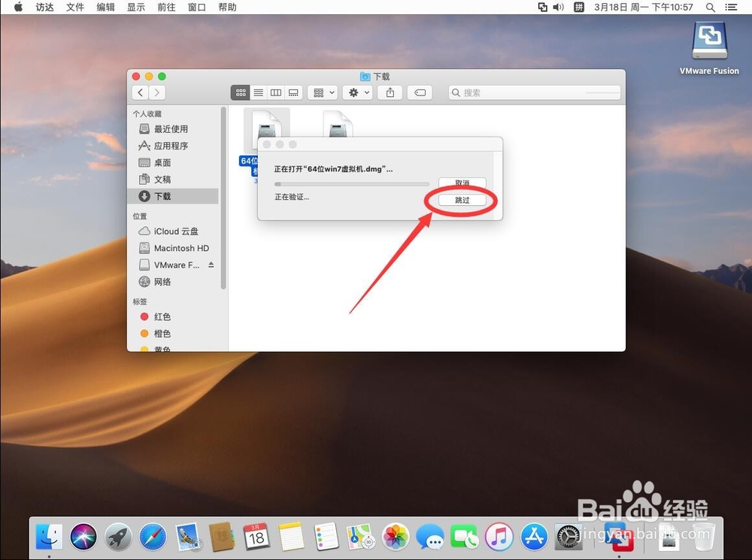Eject the VMware F... volume in the sidebar
The width and height of the screenshot is (752, 560).
coord(211,265)
